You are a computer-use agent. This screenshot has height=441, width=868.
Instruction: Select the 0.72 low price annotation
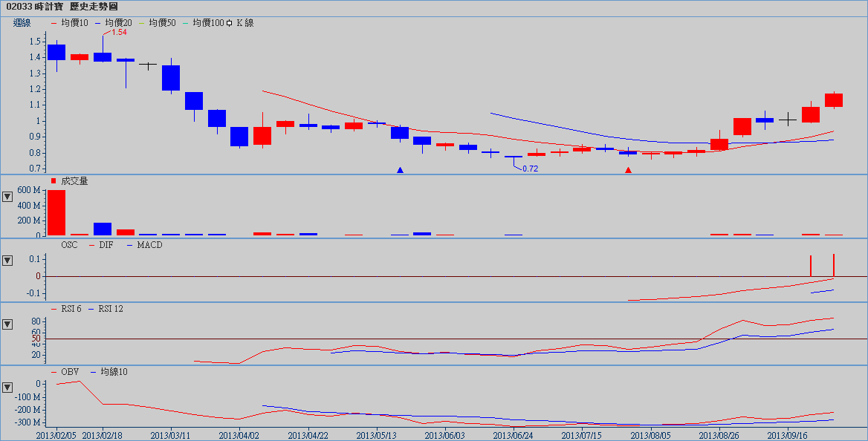pos(530,169)
